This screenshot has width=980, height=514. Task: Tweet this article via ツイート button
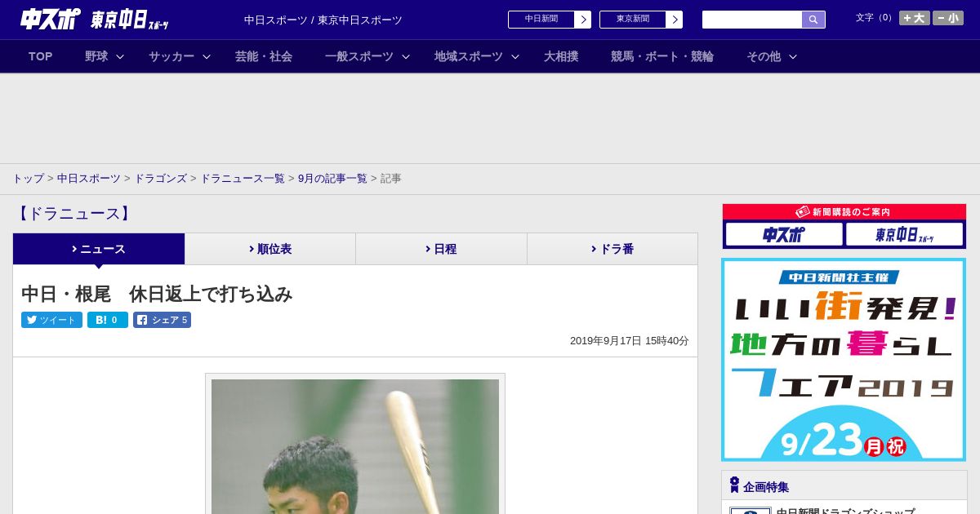[51, 320]
